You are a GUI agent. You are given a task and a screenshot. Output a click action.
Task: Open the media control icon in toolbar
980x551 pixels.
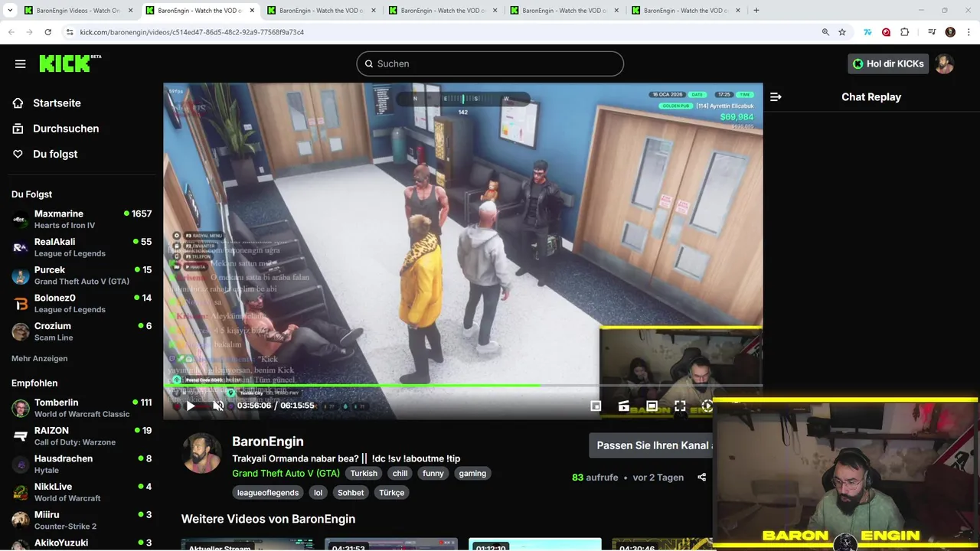(932, 32)
